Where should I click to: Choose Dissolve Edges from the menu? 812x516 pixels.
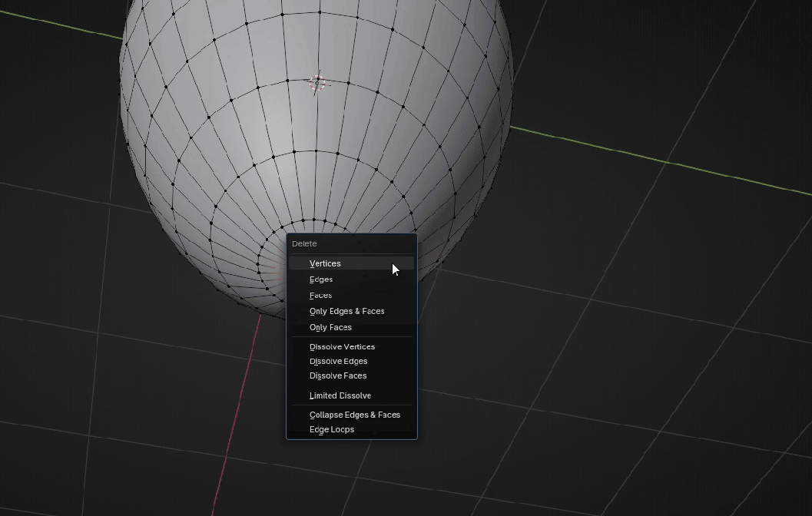(x=338, y=362)
